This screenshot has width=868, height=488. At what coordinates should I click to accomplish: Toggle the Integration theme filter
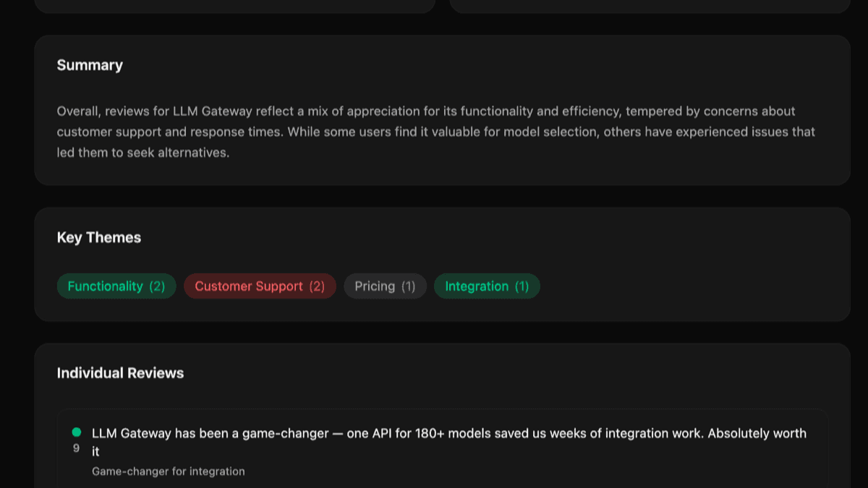487,286
